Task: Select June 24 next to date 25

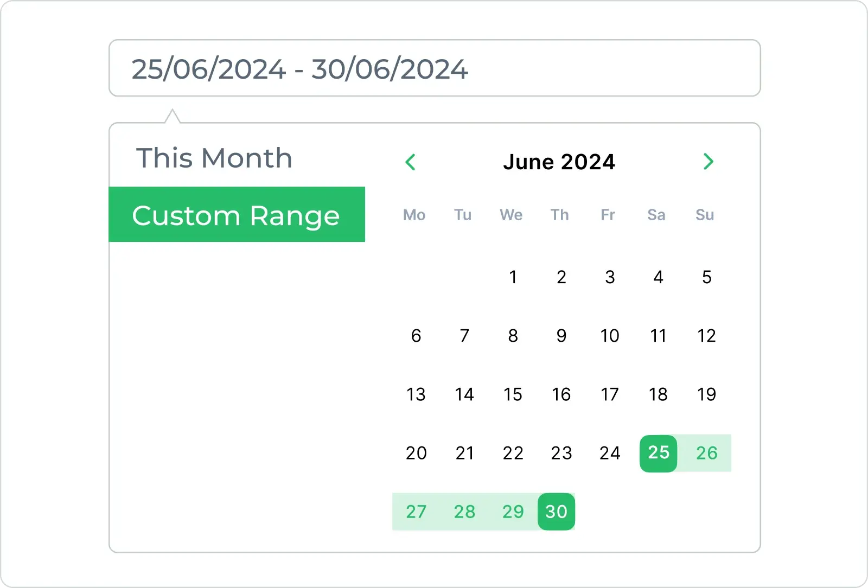Action: tap(610, 453)
